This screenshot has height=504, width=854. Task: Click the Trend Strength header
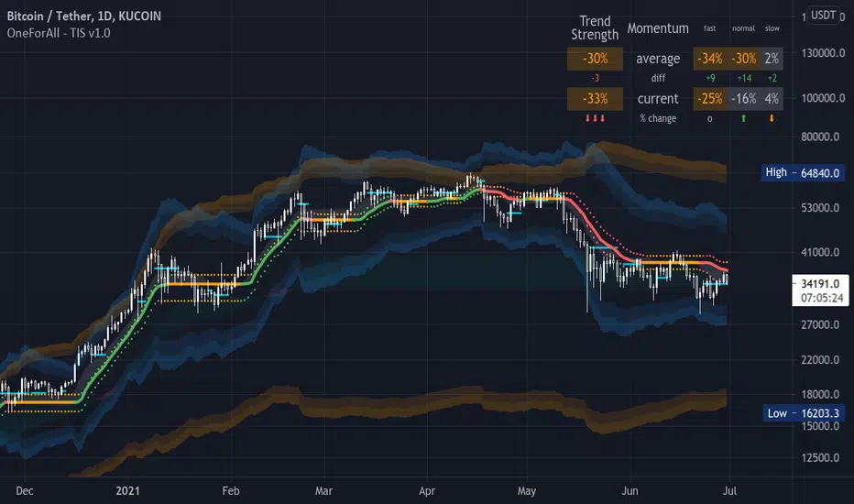[x=595, y=27]
